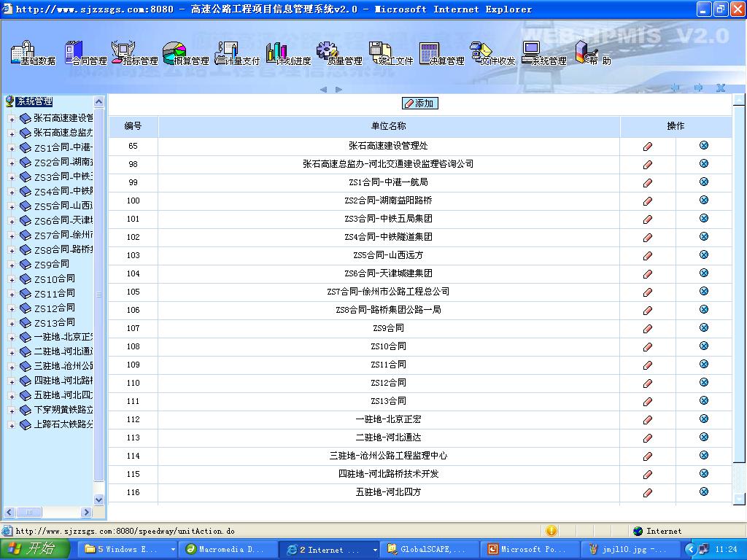Click the right banner navigation arrow
The image size is (747, 560).
(x=338, y=89)
